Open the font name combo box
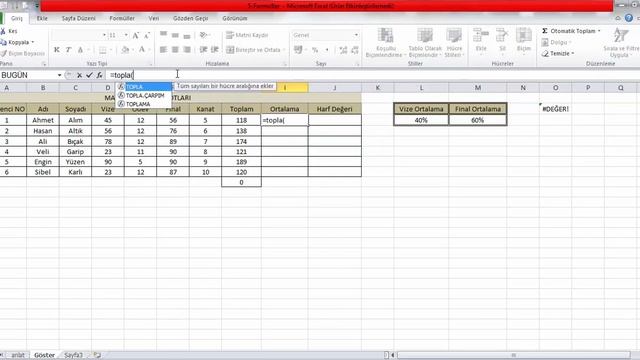This screenshot has height=360, width=640. click(78, 36)
